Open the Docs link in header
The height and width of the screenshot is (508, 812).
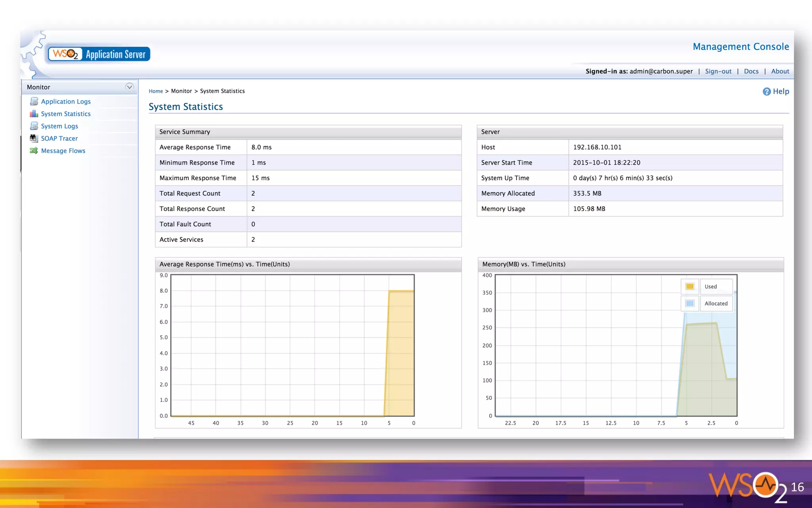[x=751, y=71]
